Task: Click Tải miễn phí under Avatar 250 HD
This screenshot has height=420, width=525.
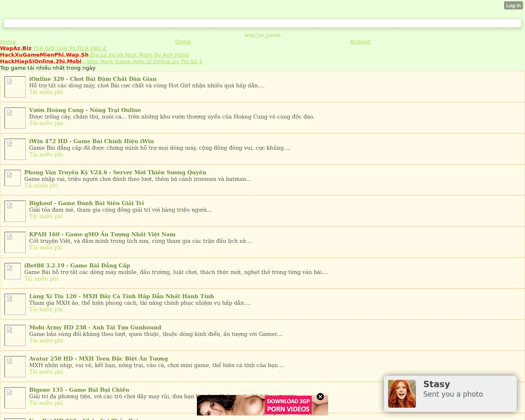Action: 46,372
